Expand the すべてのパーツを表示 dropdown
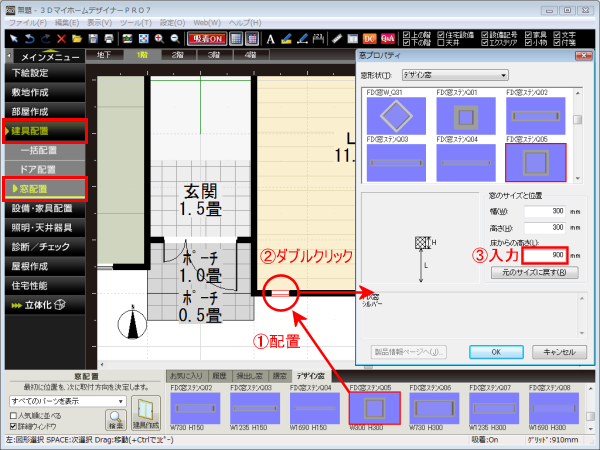This screenshot has height=450, width=600. pyautogui.click(x=67, y=400)
